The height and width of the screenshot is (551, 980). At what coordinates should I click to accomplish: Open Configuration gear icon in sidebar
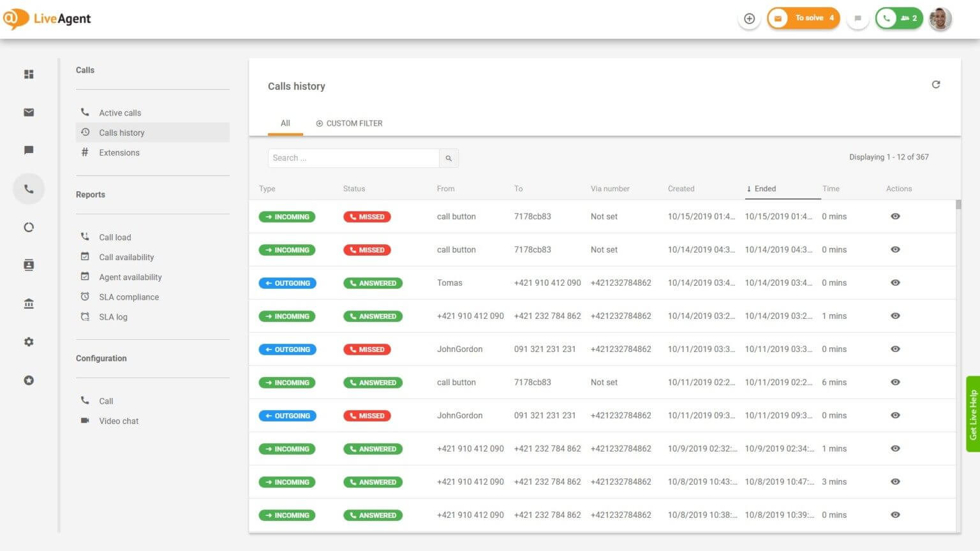(29, 342)
